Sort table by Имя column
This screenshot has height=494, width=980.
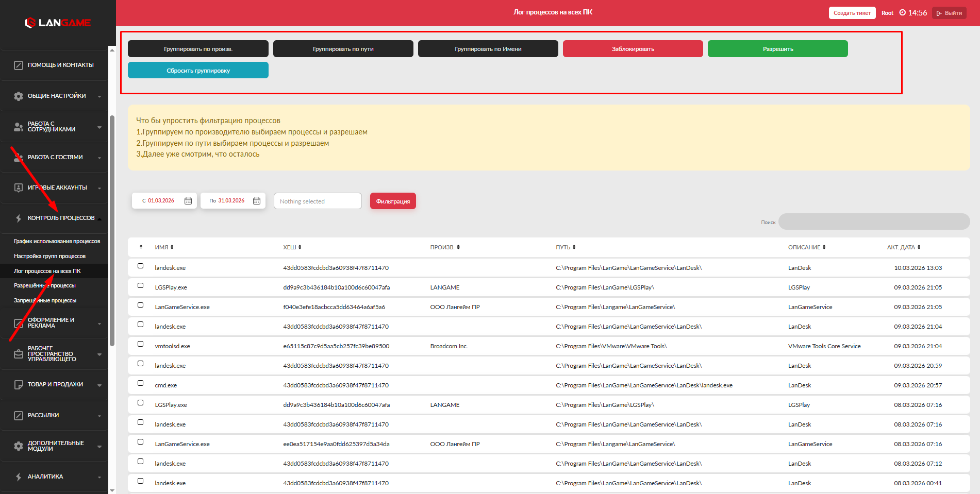[x=164, y=247]
